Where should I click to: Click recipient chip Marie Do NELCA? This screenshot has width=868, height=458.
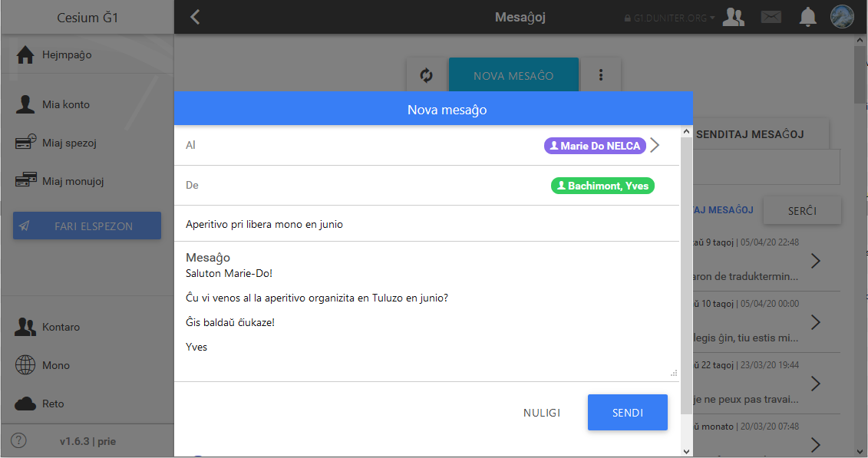[595, 146]
